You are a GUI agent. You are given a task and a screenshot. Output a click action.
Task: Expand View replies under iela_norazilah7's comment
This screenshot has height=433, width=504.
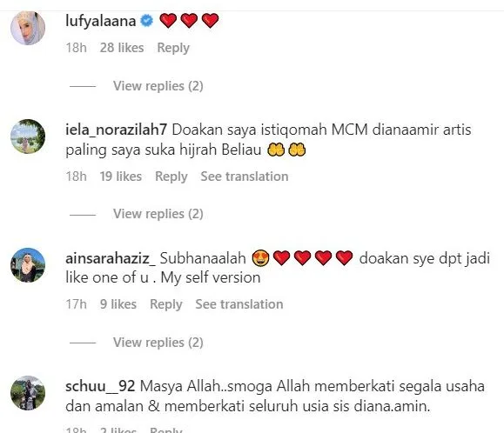pos(158,214)
